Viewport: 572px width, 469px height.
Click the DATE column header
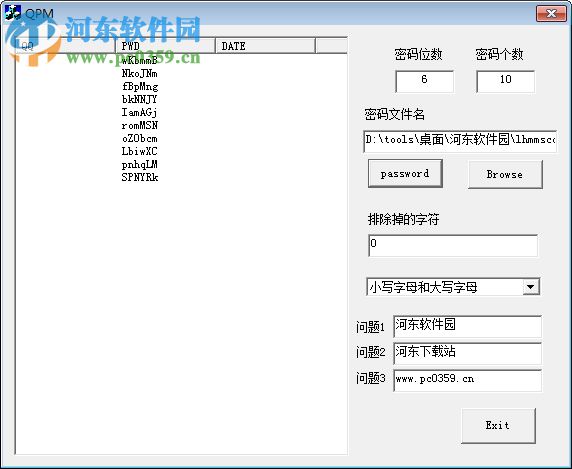point(265,46)
